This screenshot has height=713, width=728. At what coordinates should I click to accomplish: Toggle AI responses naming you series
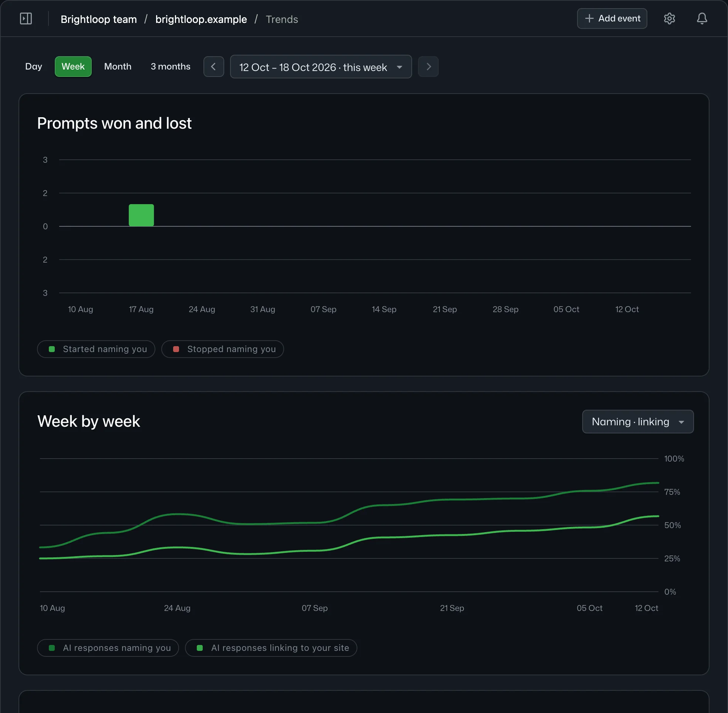108,648
